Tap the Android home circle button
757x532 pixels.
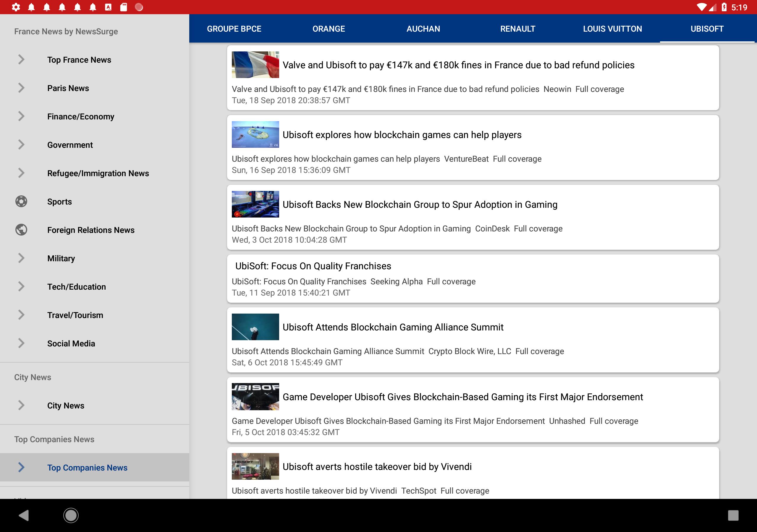[x=71, y=515]
